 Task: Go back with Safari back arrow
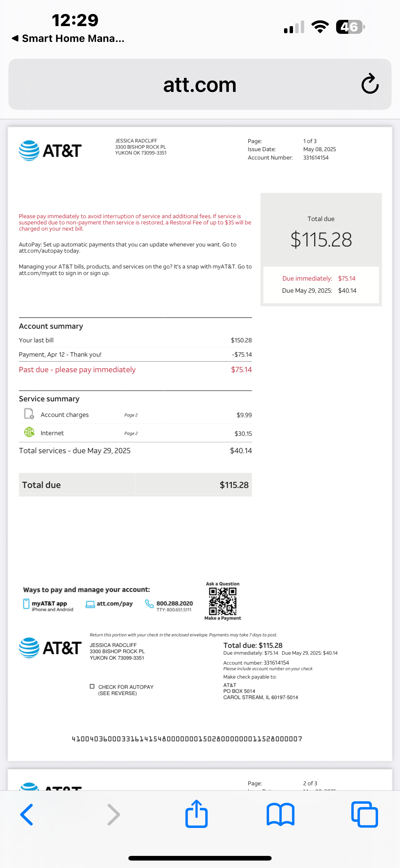27,814
